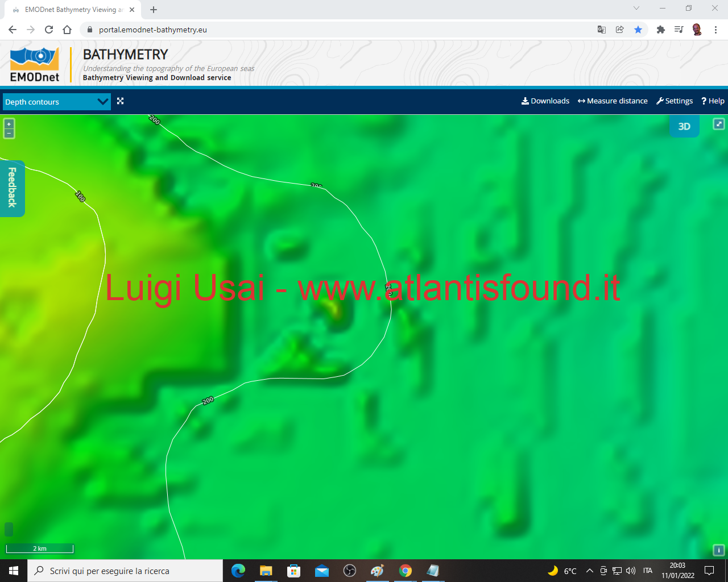
Task: Open the Depth contours layer dropdown
Action: coord(56,102)
